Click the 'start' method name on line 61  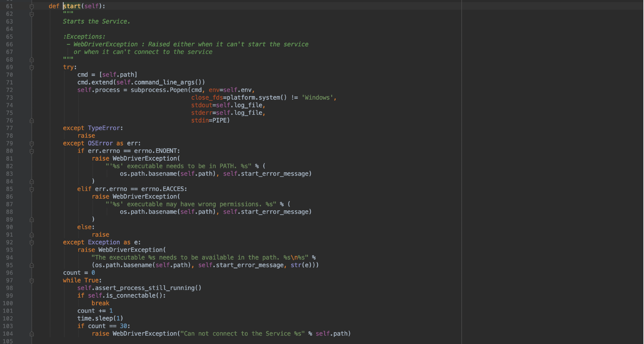(x=72, y=6)
